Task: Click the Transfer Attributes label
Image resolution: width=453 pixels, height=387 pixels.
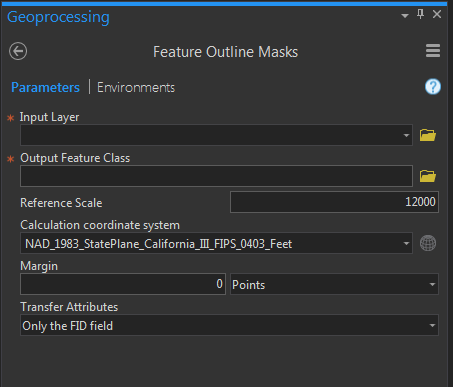Action: pyautogui.click(x=69, y=307)
